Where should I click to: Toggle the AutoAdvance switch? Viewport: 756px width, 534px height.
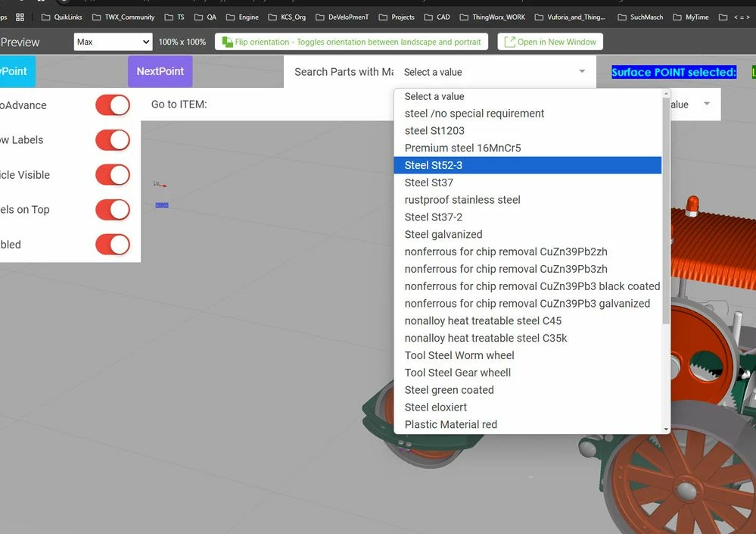113,105
